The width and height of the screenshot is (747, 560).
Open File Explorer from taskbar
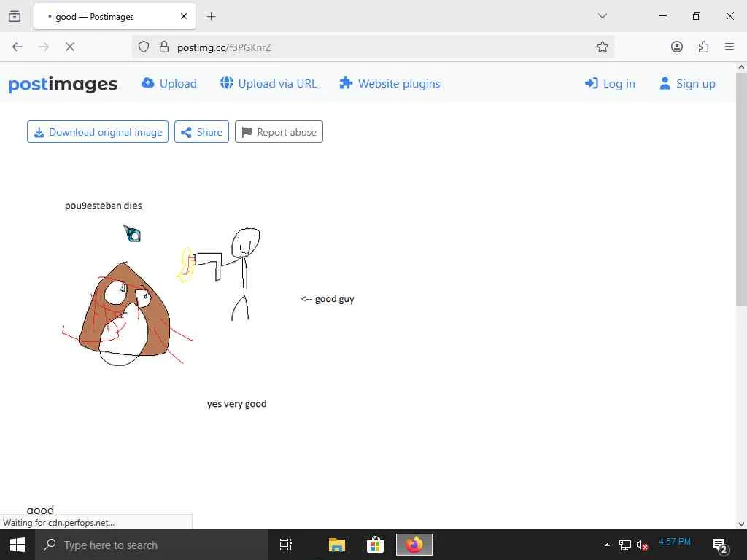point(336,545)
